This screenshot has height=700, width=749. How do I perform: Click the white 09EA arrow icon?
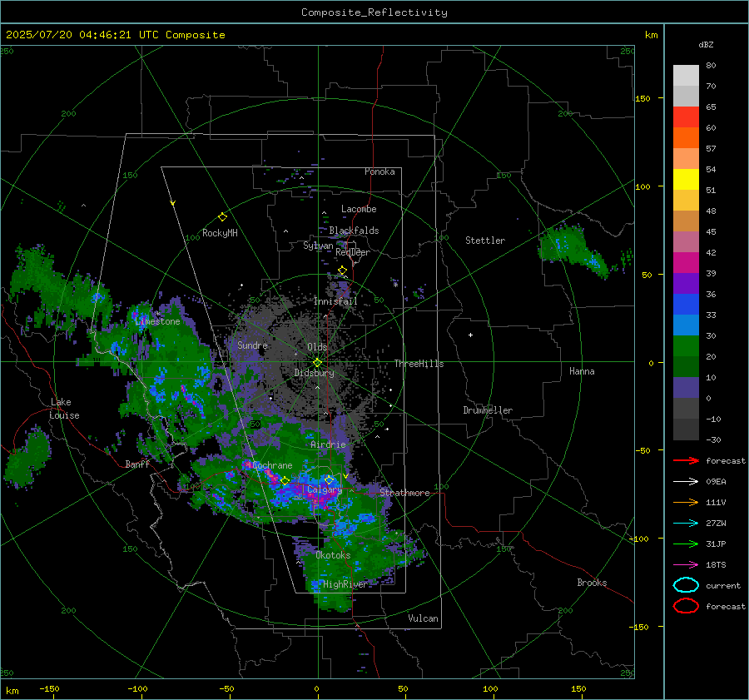click(x=686, y=481)
